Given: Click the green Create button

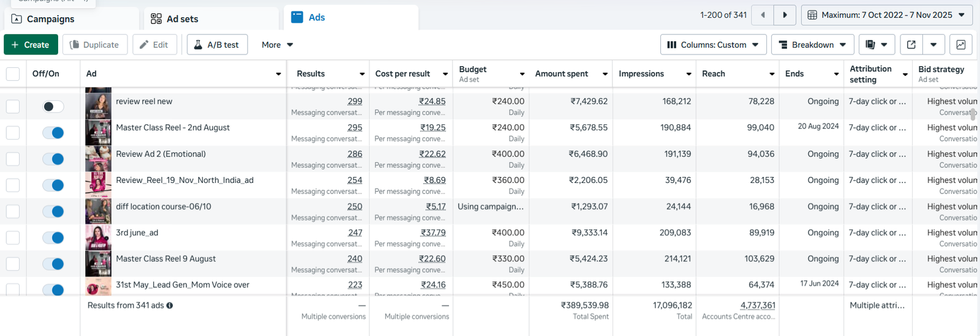Looking at the screenshot, I should [31, 45].
